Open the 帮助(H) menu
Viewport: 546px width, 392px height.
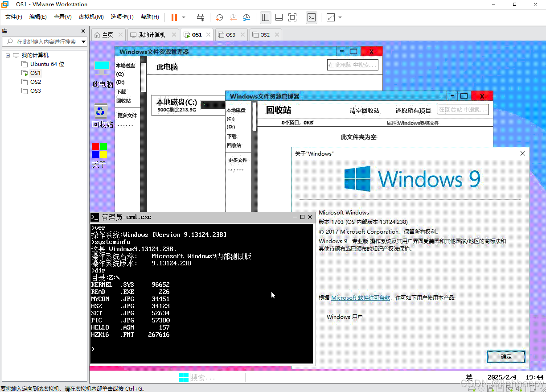coord(150,17)
